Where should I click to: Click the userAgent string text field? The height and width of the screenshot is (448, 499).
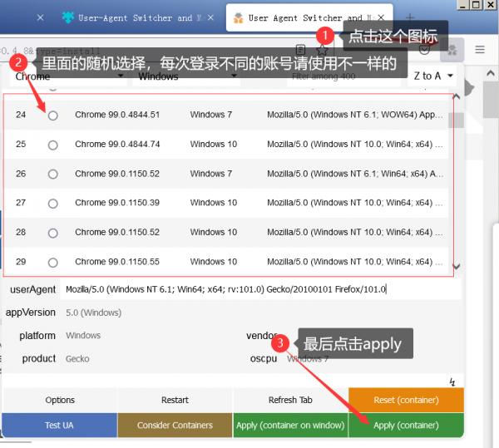click(259, 290)
